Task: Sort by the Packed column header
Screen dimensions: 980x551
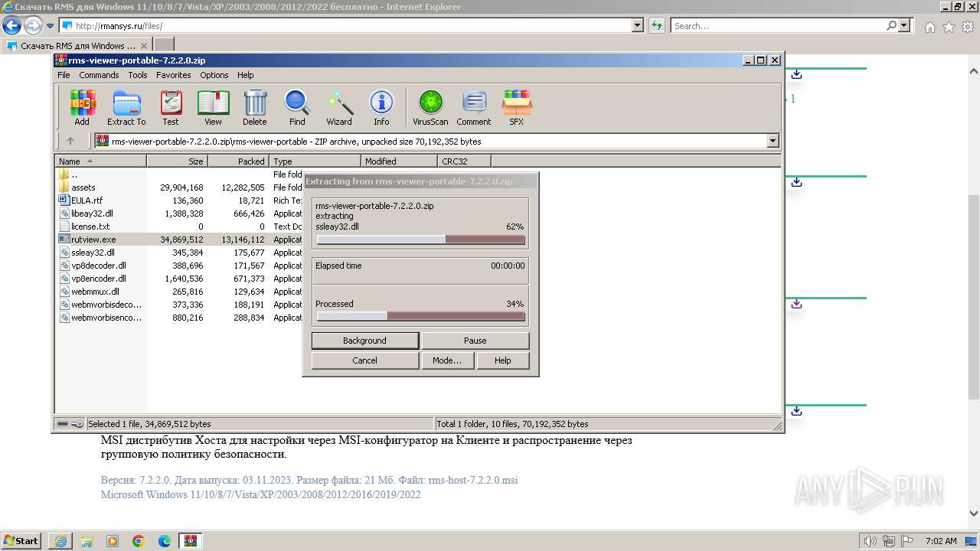Action: click(238, 161)
